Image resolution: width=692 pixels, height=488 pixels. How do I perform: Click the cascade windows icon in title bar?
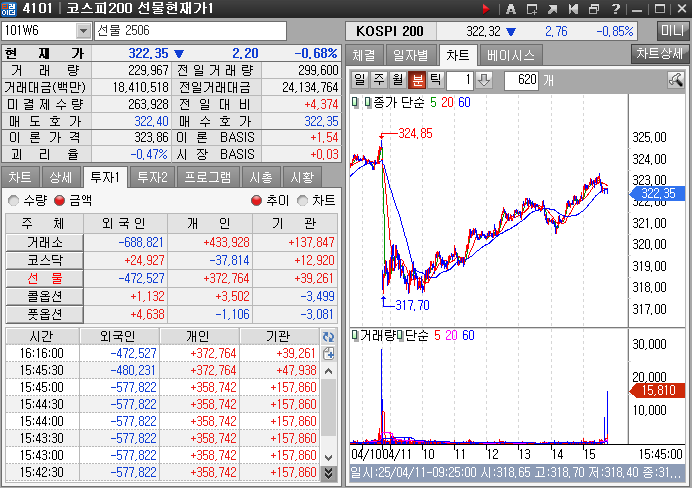click(x=594, y=8)
